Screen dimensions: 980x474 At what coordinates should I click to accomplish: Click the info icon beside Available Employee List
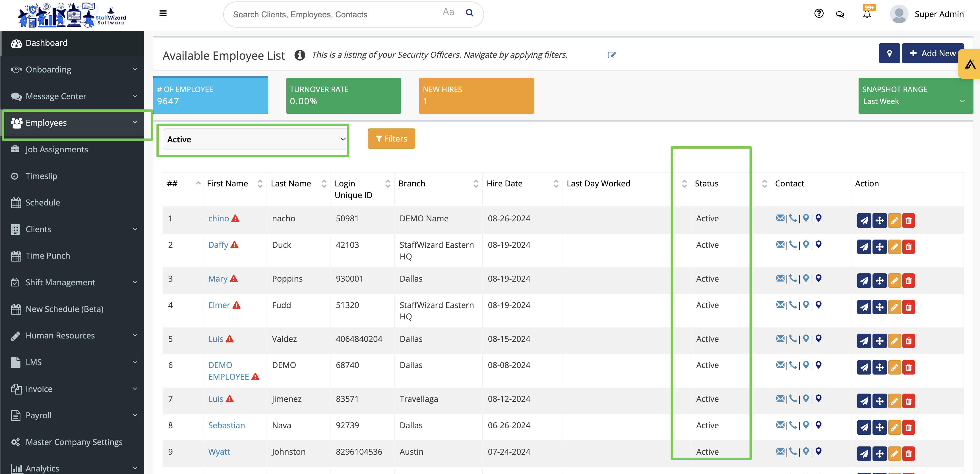click(300, 55)
